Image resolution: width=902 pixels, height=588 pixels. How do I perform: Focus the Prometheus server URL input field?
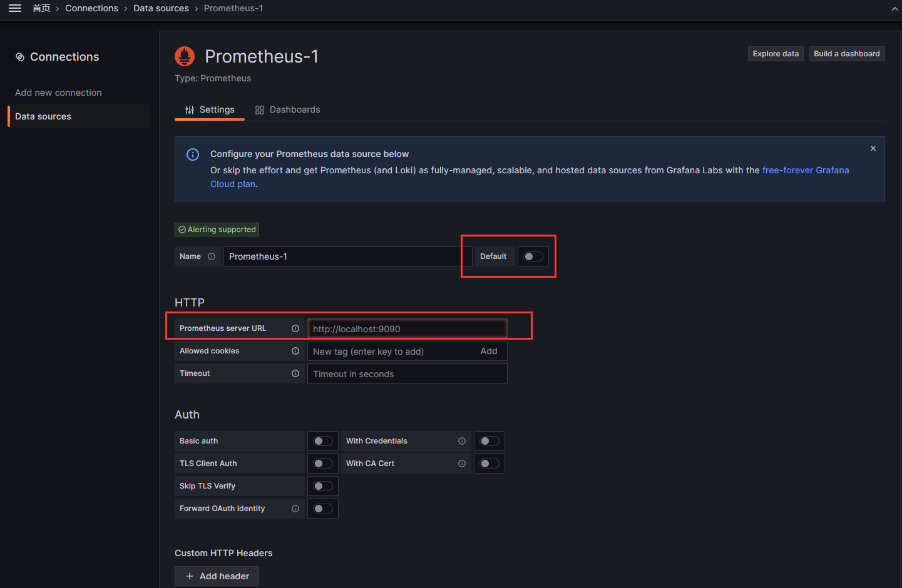point(407,329)
